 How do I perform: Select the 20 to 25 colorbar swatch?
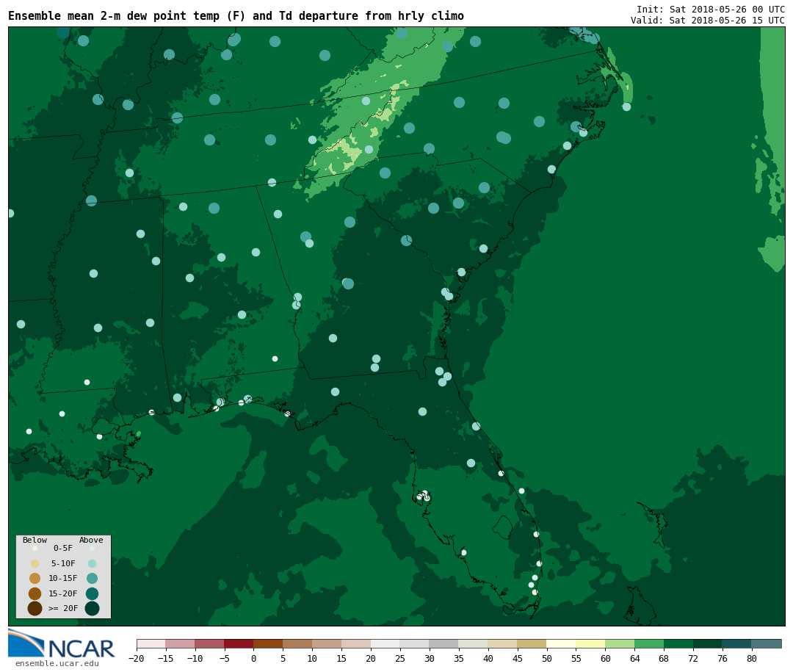(385, 643)
